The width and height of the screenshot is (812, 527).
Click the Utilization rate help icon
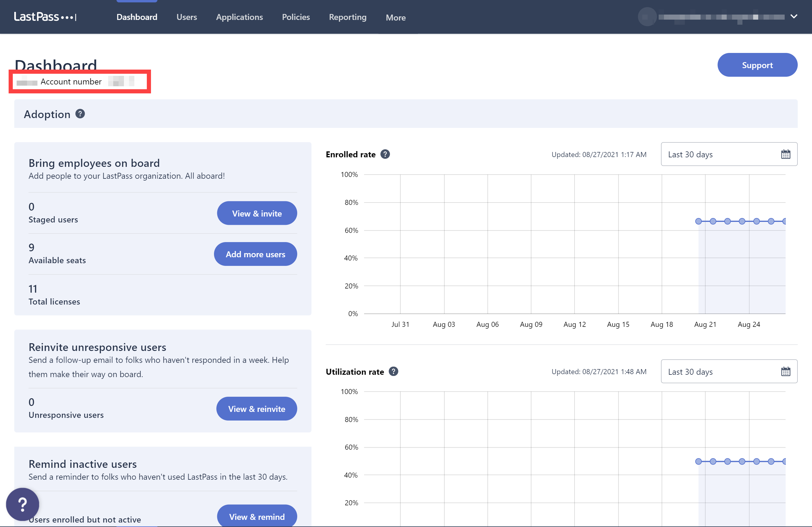click(x=394, y=371)
